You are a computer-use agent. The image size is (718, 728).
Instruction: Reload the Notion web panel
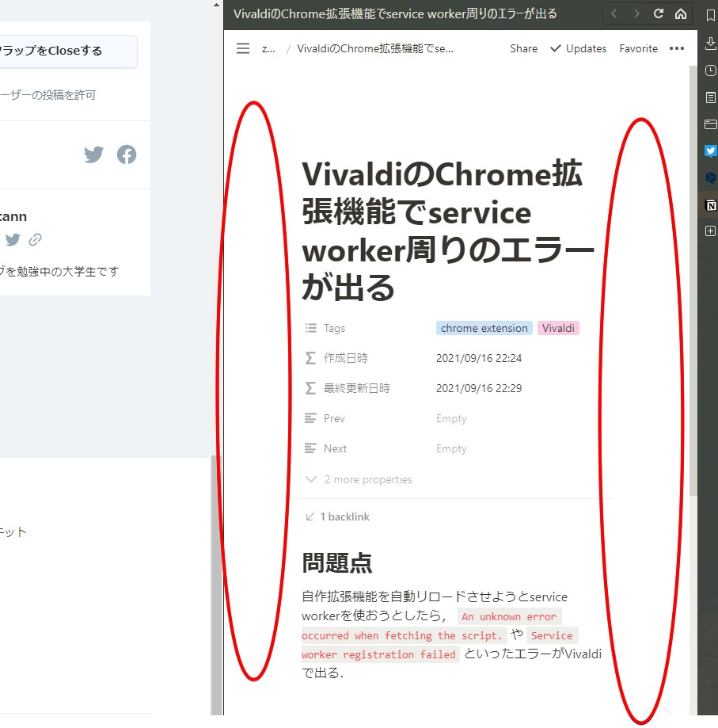658,14
